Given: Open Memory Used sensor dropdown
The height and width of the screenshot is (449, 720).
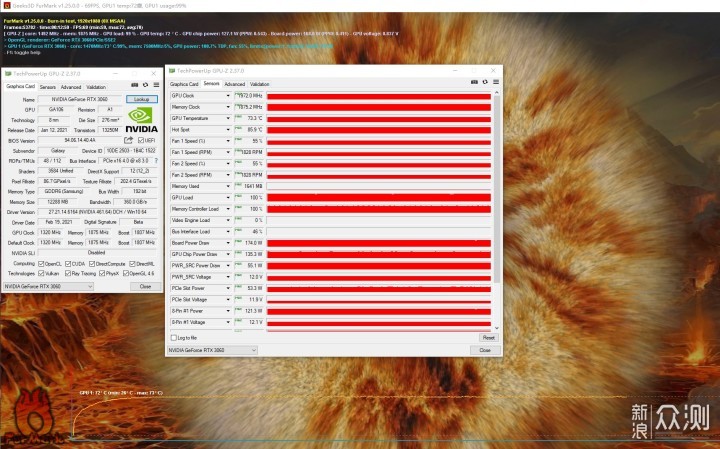Looking at the screenshot, I should point(228,186).
